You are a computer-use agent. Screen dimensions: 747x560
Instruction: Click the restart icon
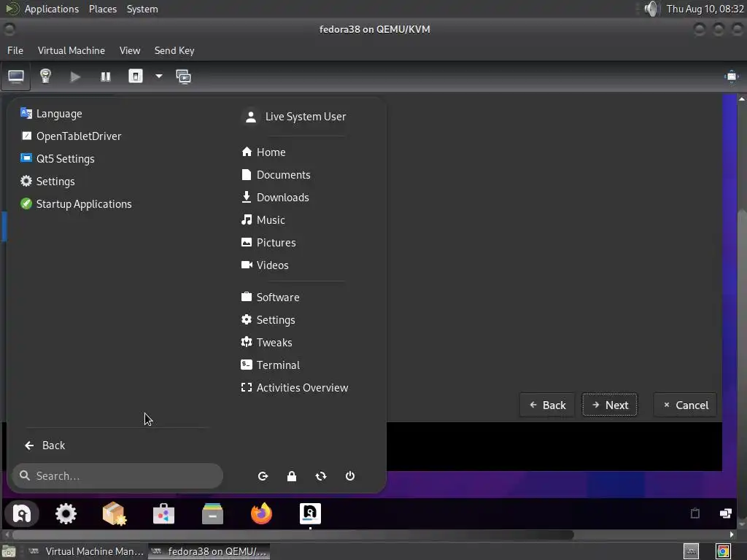[321, 476]
